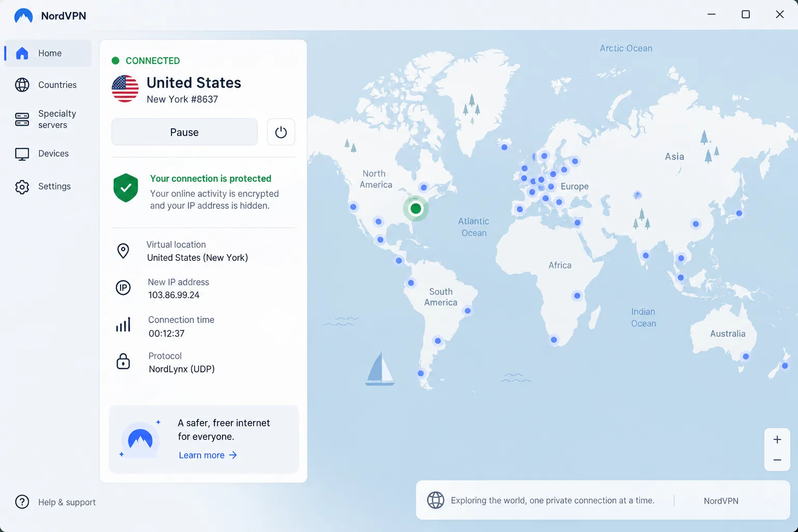Select the India server dot on map
The image size is (798, 532).
pos(646,256)
